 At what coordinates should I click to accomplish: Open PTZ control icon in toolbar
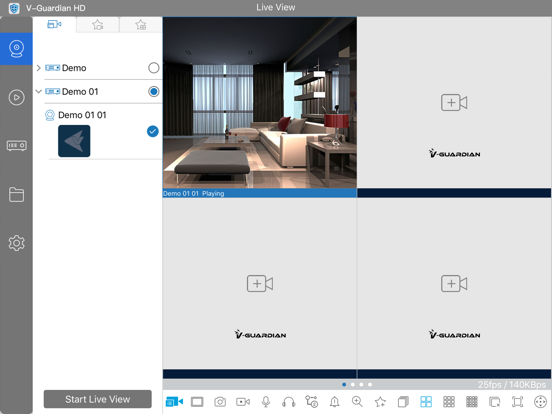click(x=540, y=402)
